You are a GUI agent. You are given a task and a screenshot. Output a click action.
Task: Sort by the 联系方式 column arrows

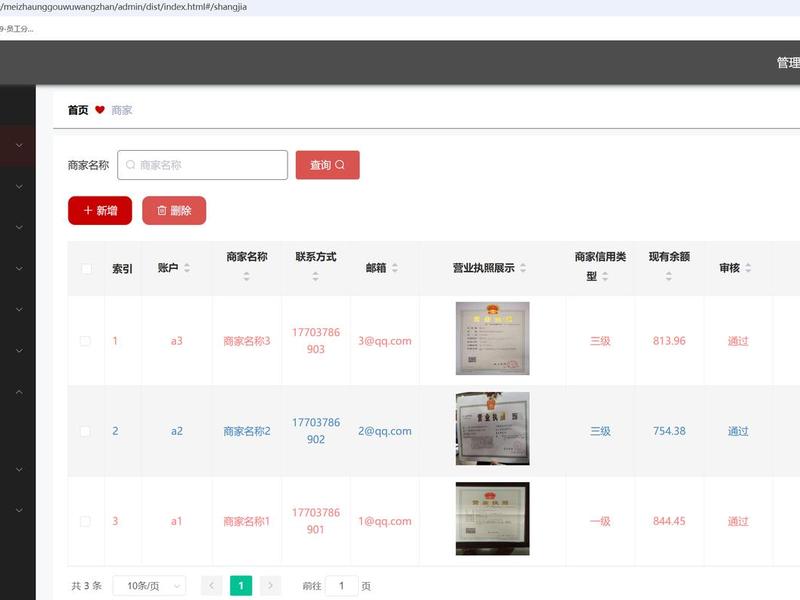coord(315,277)
